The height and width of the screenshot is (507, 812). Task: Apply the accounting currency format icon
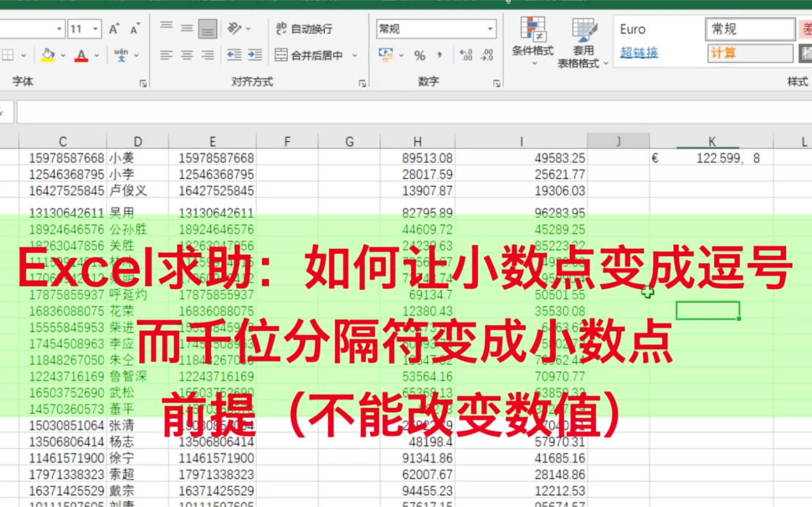click(x=386, y=55)
